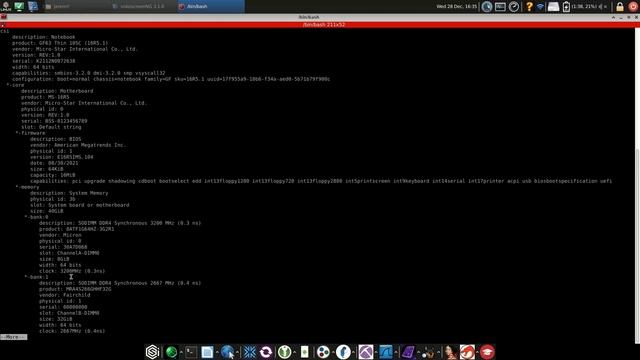Open the three colored balls dock icon
The image size is (640, 360).
click(x=323, y=352)
